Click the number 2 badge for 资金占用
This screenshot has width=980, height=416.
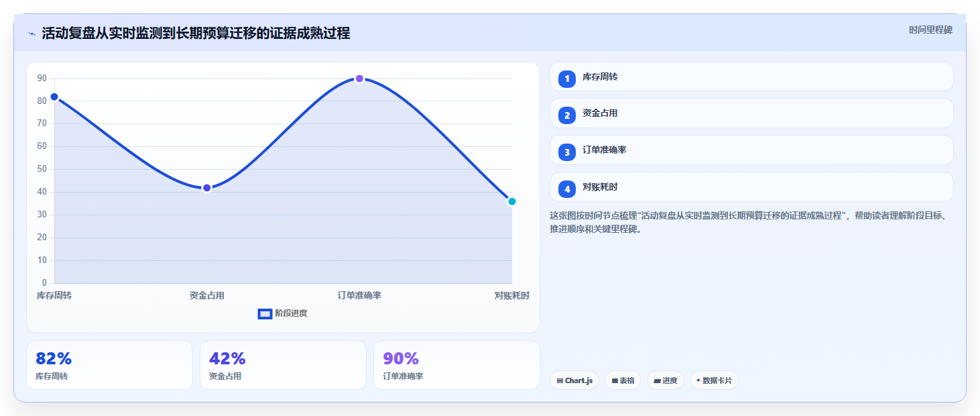tap(567, 115)
